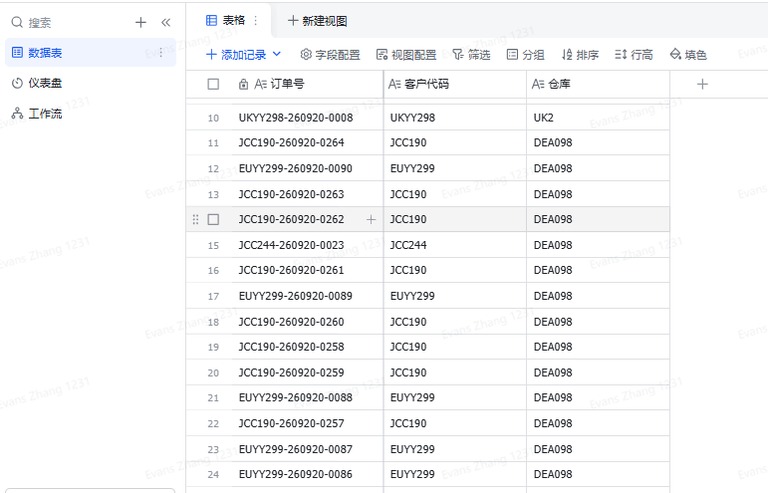This screenshot has height=493, width=768.
Task: Click the search magnifier icon in sidebar
Action: coord(17,23)
